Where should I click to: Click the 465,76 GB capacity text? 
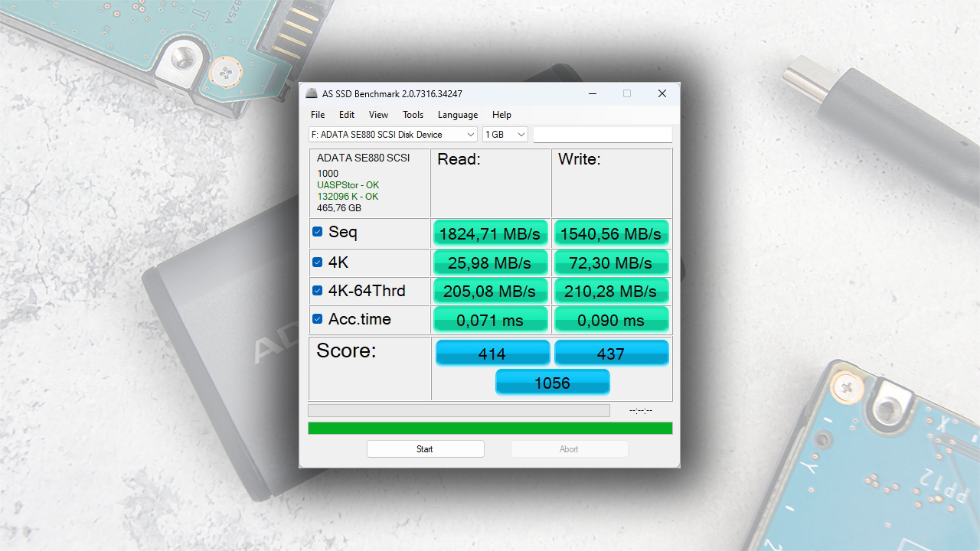pos(339,208)
